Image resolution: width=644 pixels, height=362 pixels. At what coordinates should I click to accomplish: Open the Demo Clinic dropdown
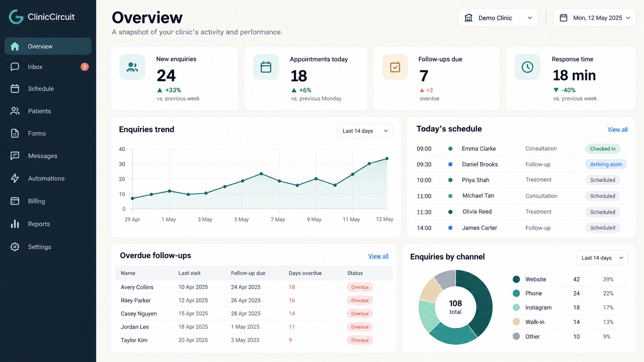point(498,18)
